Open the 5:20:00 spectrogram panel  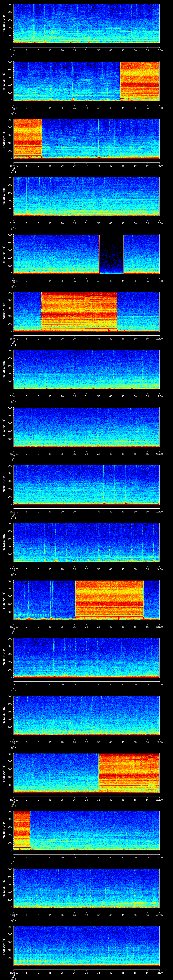tap(86, 369)
